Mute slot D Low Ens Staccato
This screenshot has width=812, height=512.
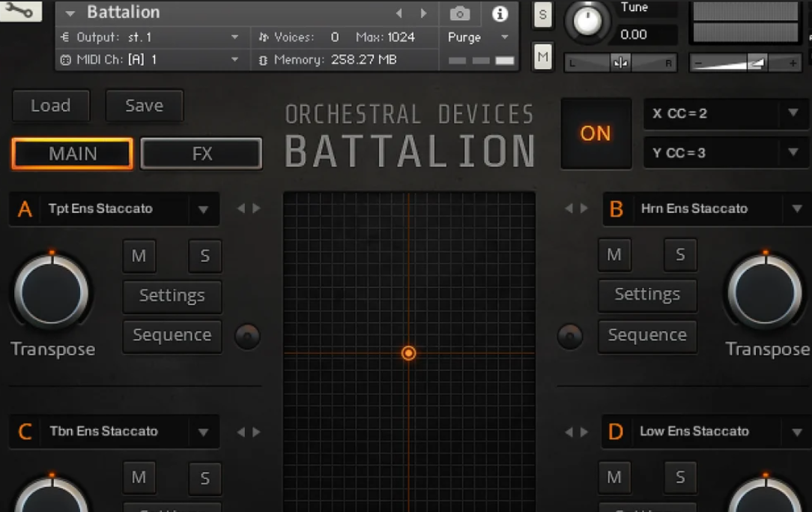pos(614,478)
